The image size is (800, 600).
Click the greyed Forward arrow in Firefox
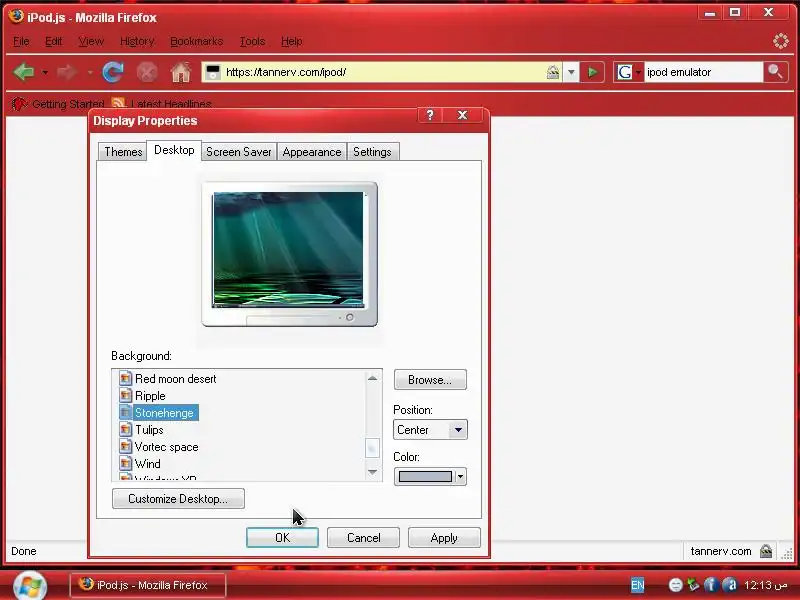click(x=66, y=72)
